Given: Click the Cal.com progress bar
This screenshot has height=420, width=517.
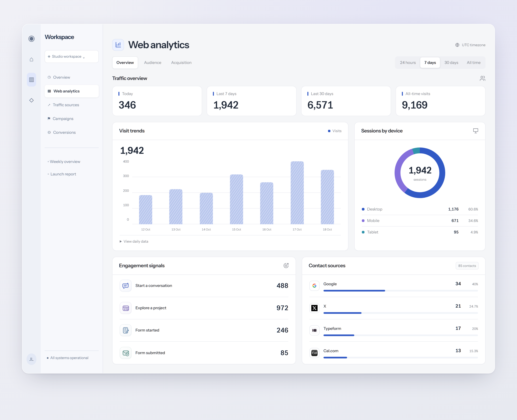Looking at the screenshot, I should 401,358.
